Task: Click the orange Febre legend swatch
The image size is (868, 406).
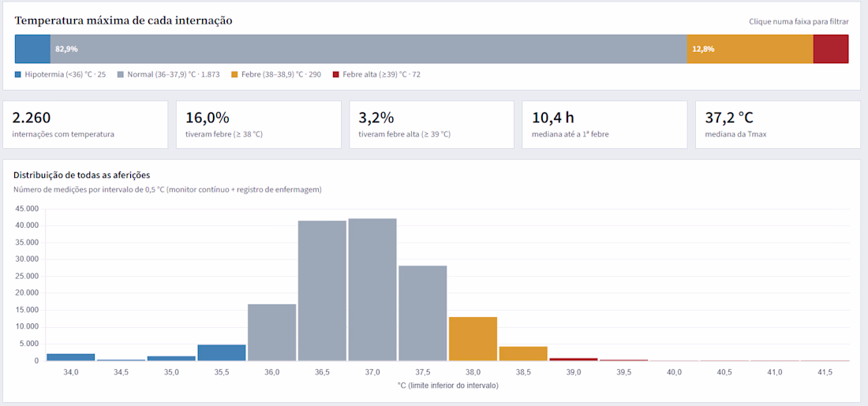Action: [234, 74]
